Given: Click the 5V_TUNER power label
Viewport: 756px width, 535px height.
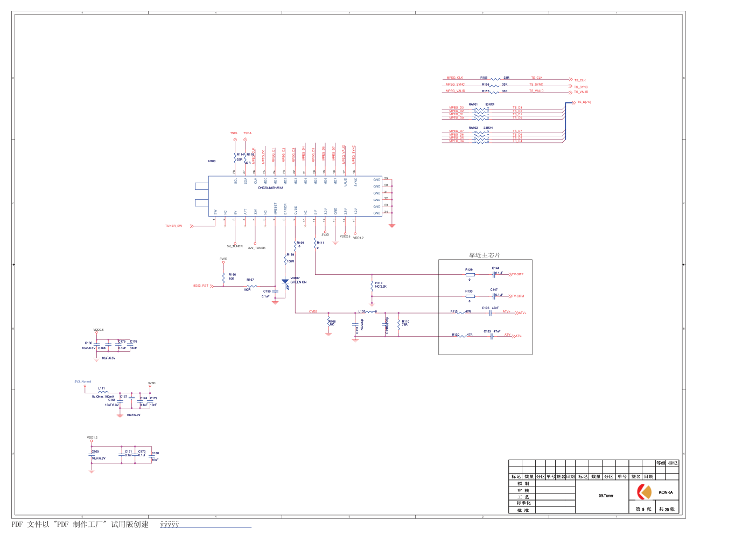Looking at the screenshot, I should tap(235, 247).
